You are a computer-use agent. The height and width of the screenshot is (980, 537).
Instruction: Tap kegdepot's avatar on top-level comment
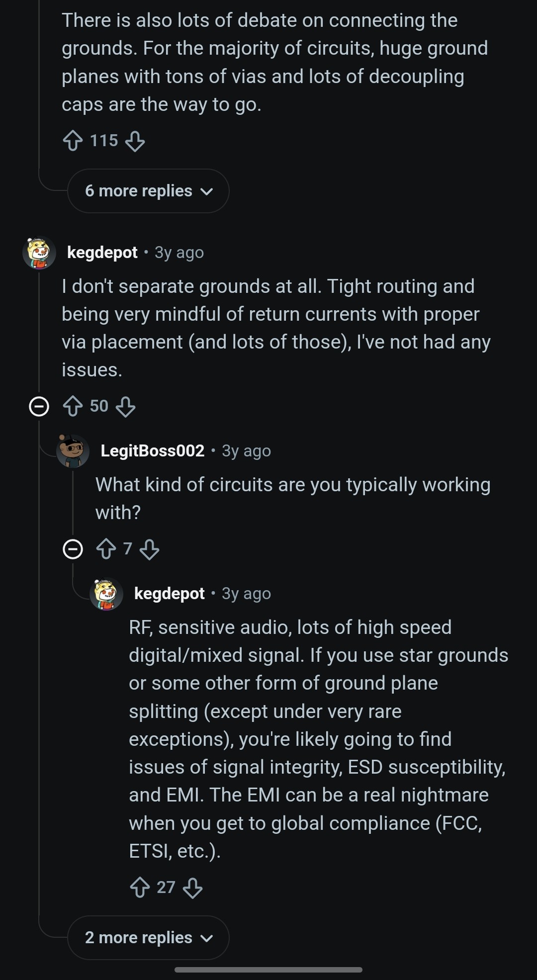(39, 253)
